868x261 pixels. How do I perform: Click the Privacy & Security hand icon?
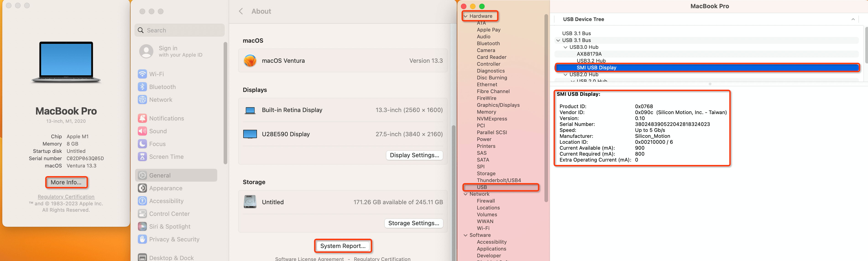(x=142, y=240)
